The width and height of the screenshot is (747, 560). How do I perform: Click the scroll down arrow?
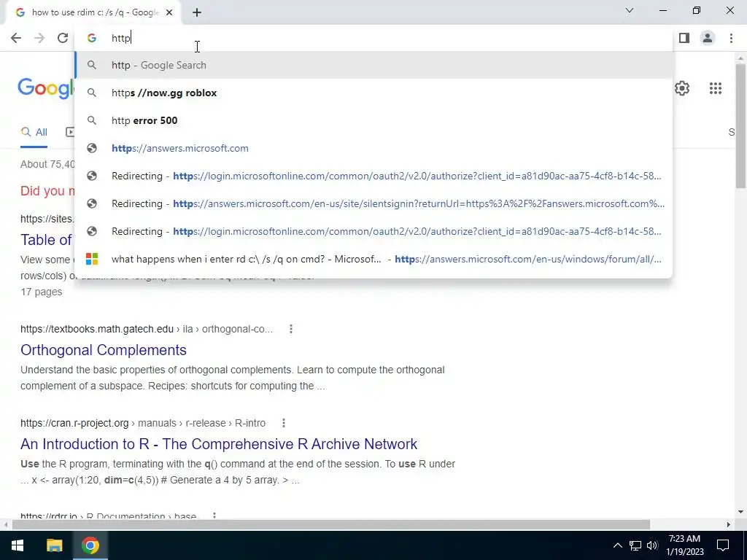coord(740,512)
